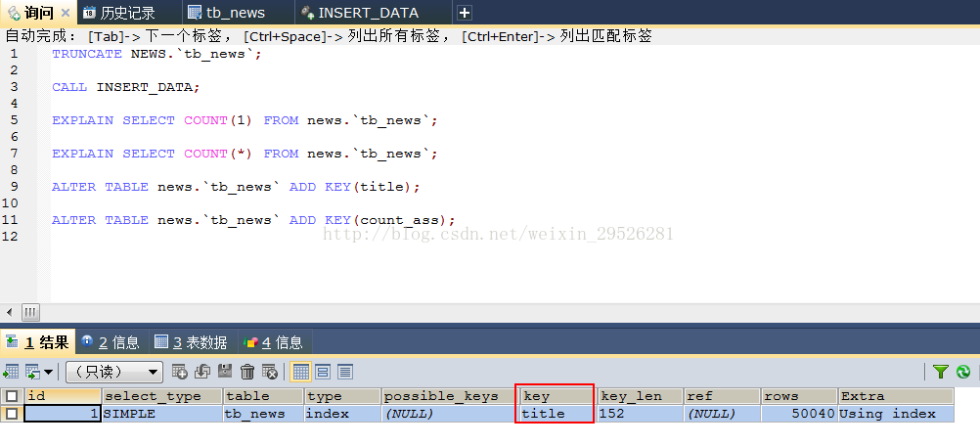Switch to text view mode
980x446 pixels.
coord(345,373)
